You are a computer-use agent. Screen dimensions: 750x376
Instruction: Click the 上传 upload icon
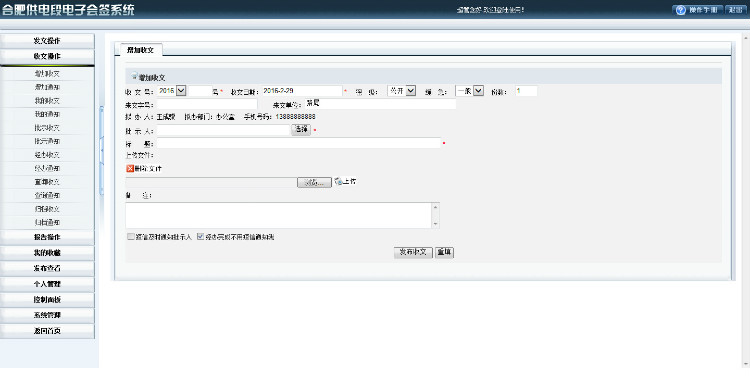pos(338,181)
